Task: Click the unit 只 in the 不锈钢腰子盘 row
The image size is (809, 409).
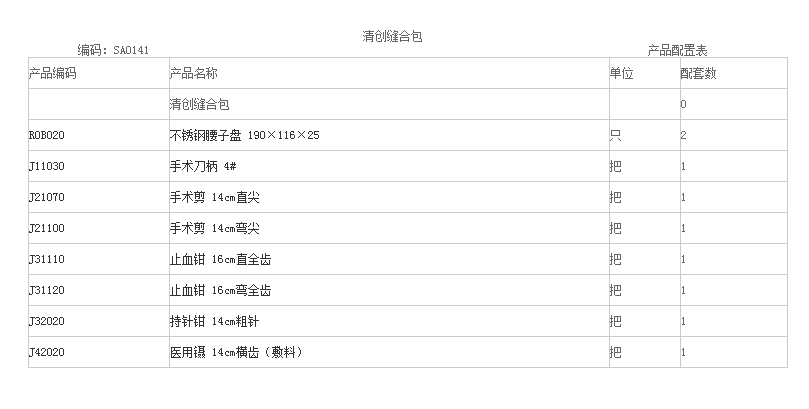Action: coord(615,135)
